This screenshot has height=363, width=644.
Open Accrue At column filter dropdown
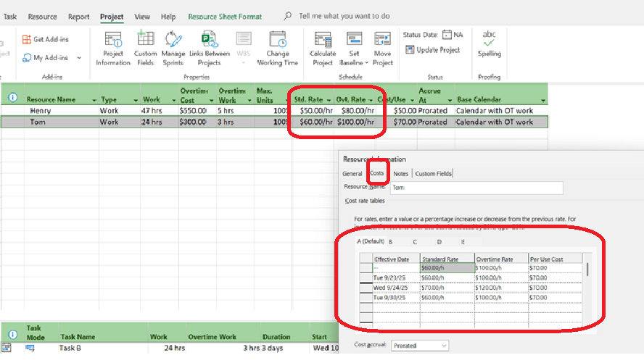pyautogui.click(x=450, y=100)
